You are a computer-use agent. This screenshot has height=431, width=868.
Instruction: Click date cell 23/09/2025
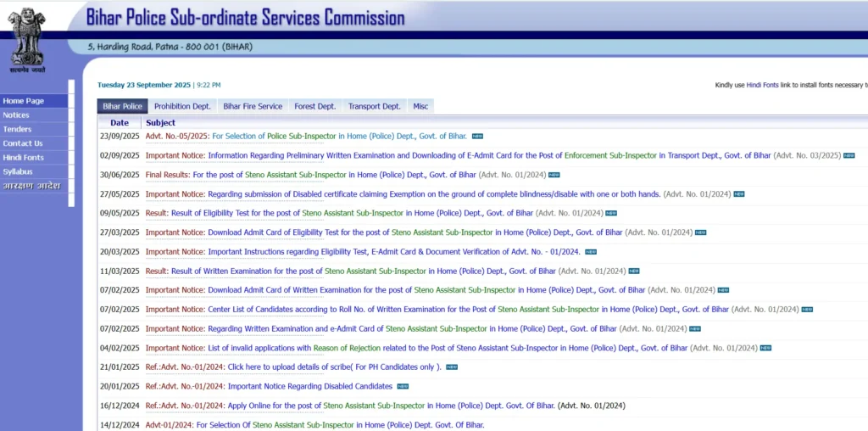coord(120,137)
